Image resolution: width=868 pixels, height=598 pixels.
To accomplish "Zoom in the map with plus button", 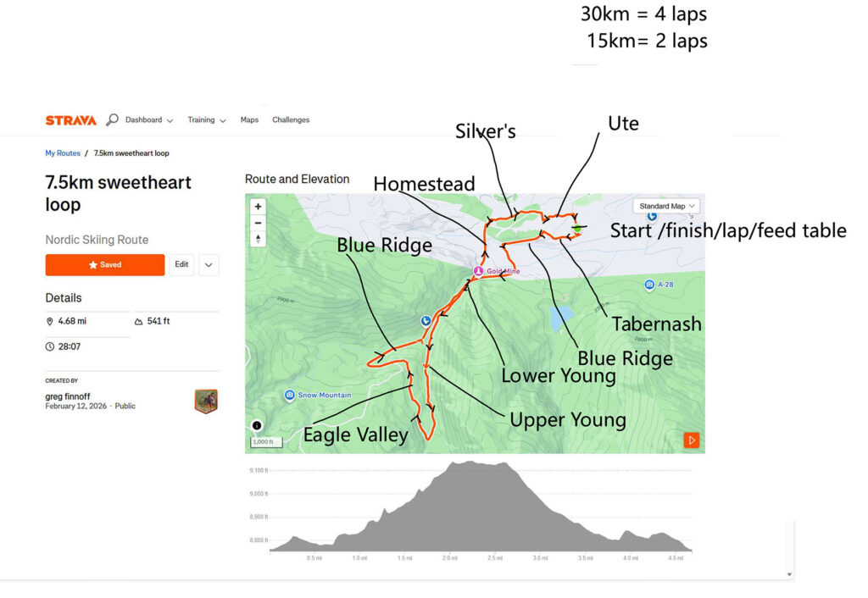I will click(258, 207).
